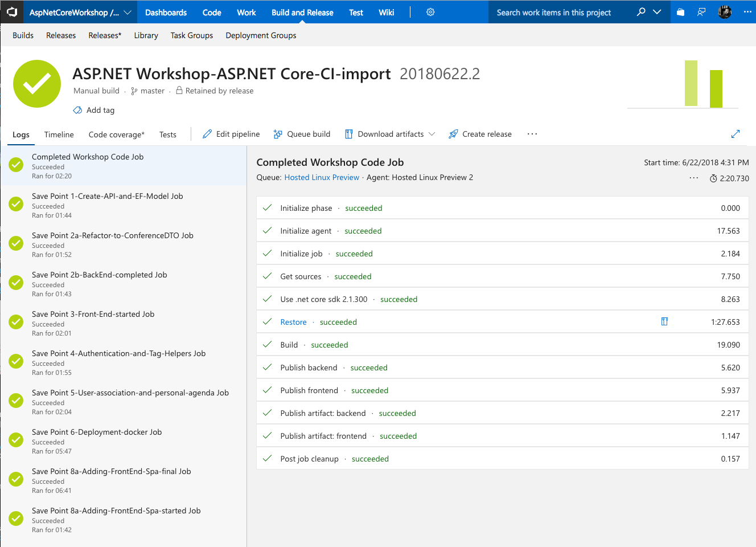Select the Logs tab
Screen dimensions: 756x547
coord(21,134)
